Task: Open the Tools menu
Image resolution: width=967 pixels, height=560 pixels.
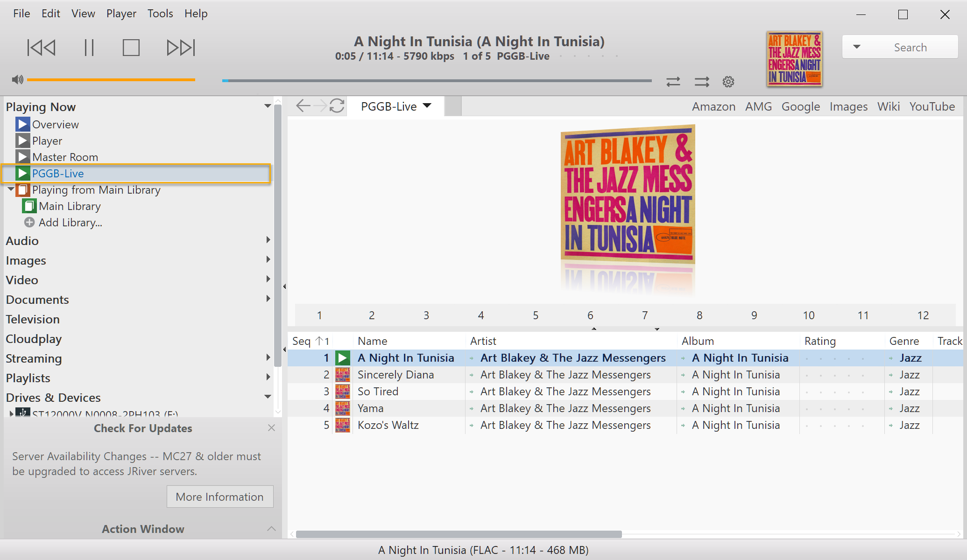Action: (160, 14)
